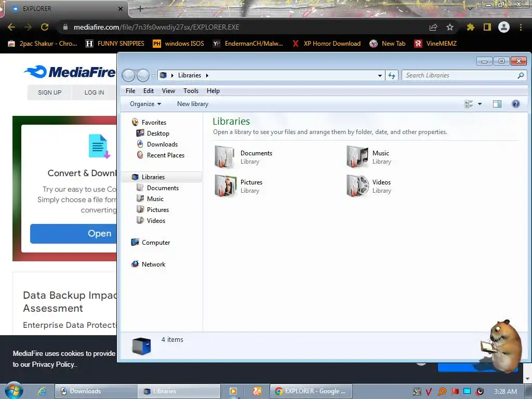Select the Videos library icon

click(x=357, y=186)
